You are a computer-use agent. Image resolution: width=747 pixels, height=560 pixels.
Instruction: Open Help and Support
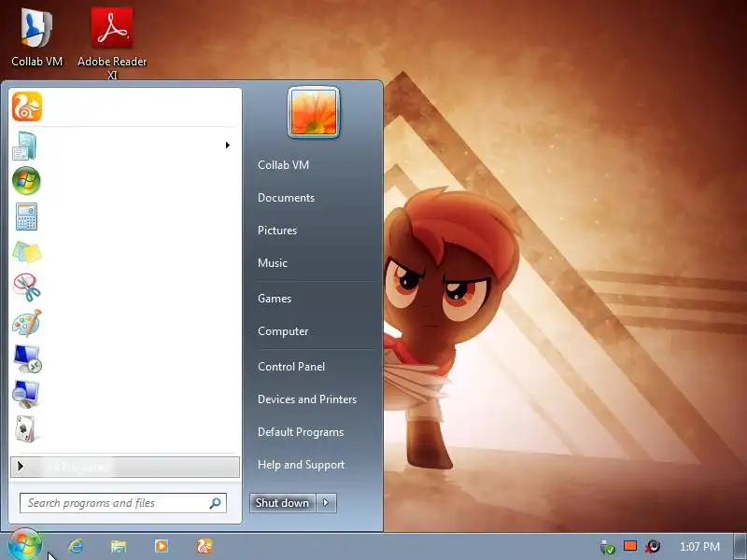(x=301, y=465)
